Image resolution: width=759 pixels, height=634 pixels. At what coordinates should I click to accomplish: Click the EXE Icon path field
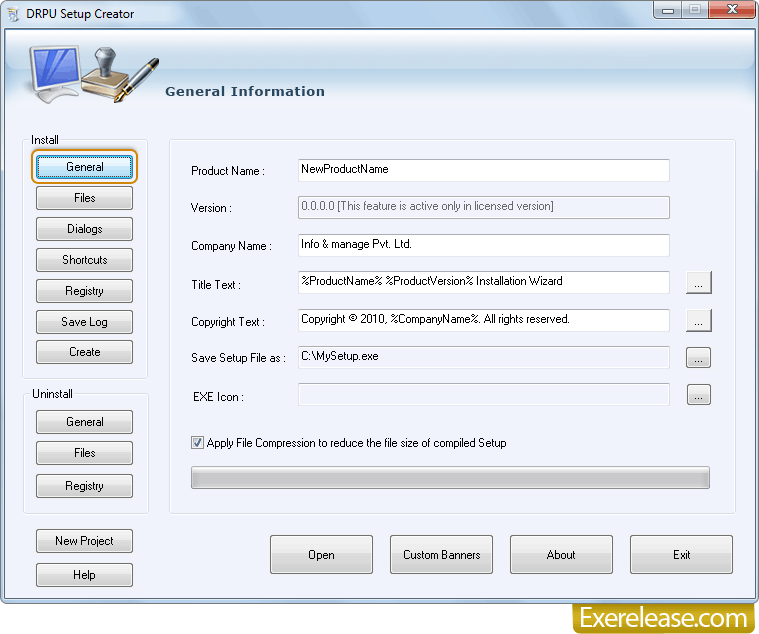pos(484,394)
